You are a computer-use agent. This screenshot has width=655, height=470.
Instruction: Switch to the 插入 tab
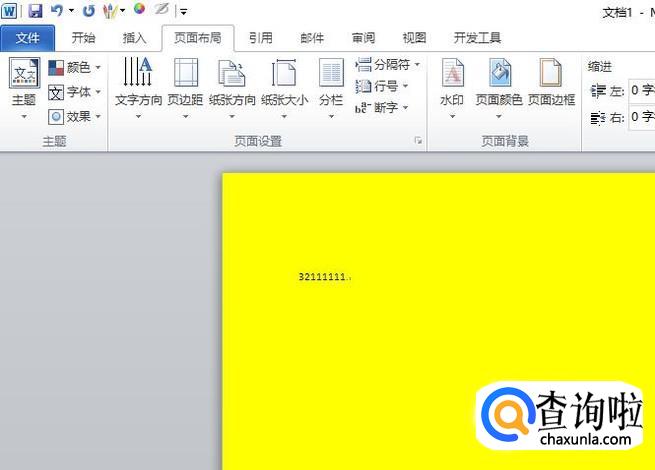[x=134, y=38]
